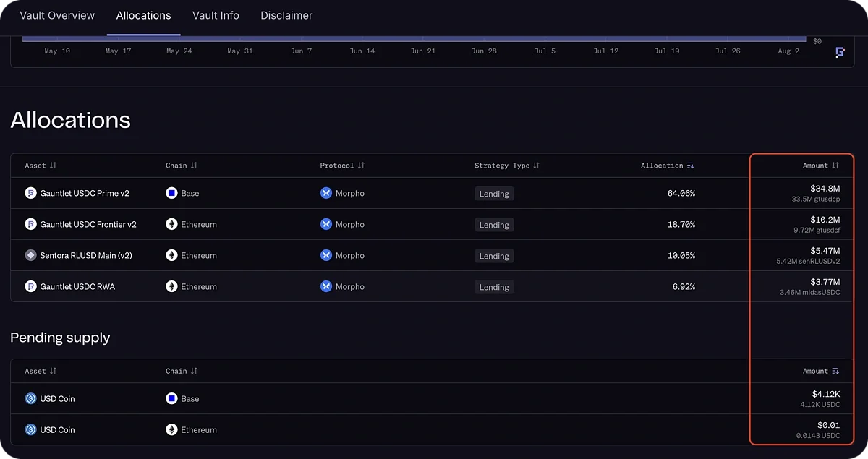Open Gauntlet USDC Frontier v2 asset
The image size is (868, 459).
(88, 224)
